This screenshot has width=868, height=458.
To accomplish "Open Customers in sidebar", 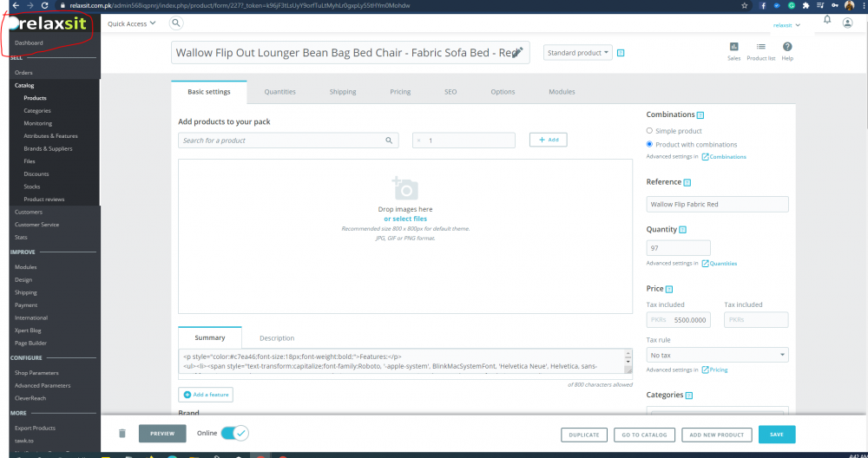I will coord(29,212).
